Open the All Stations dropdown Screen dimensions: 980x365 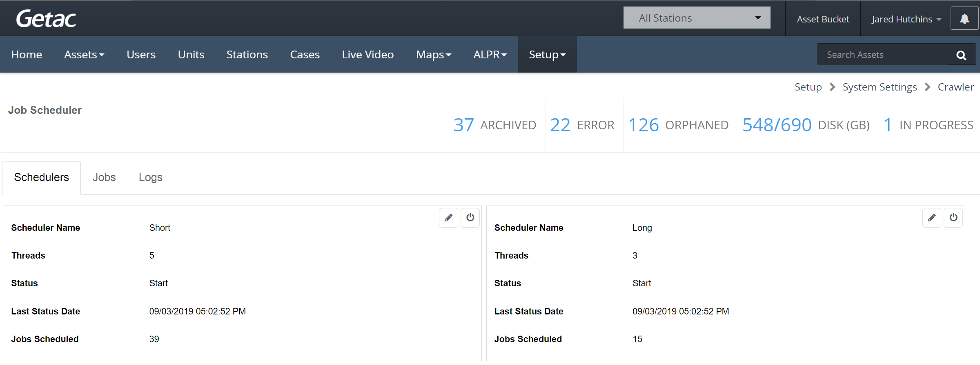[697, 18]
